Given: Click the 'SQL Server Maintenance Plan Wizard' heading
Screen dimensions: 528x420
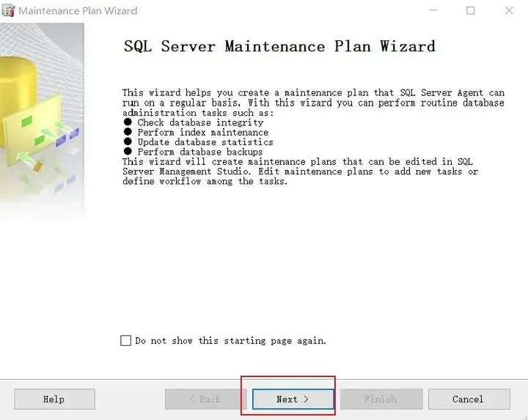Looking at the screenshot, I should [x=279, y=46].
